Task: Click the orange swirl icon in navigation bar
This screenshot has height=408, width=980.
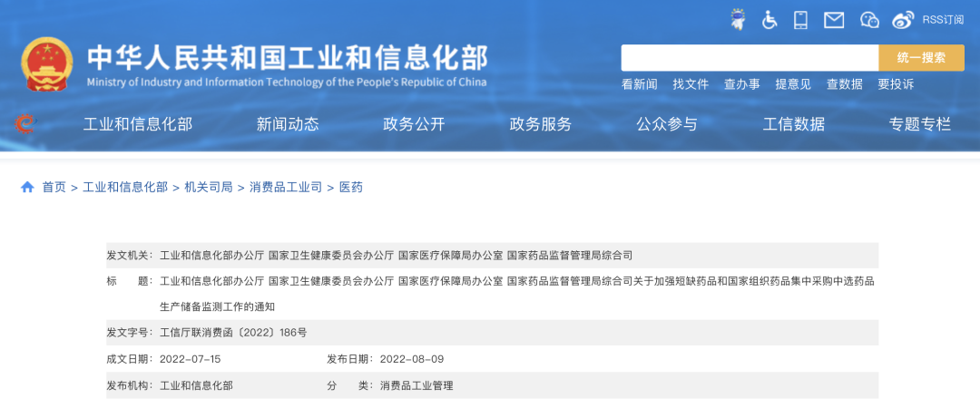Action: click(24, 124)
